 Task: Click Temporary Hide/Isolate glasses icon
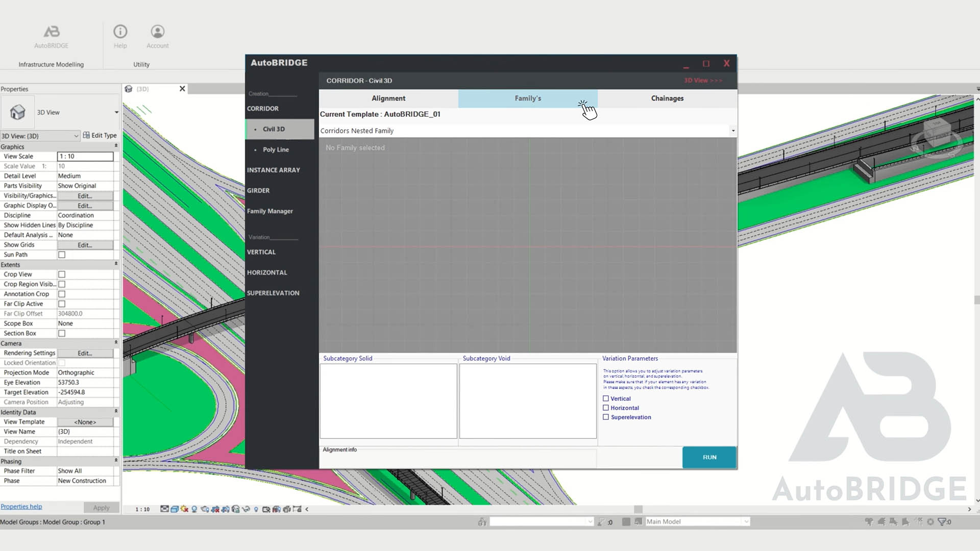click(x=246, y=509)
